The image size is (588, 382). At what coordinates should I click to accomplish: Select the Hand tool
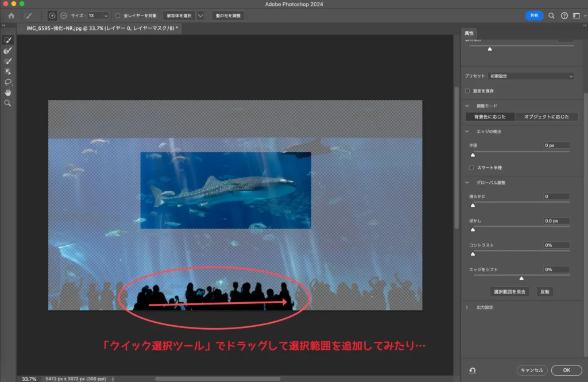[x=8, y=92]
